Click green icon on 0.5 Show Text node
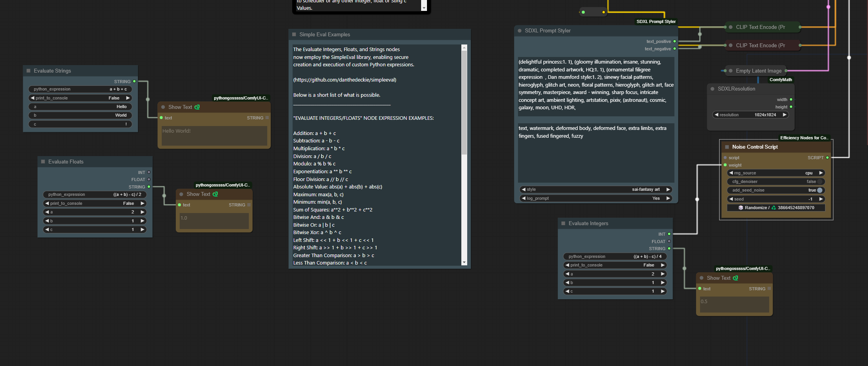 click(x=736, y=278)
